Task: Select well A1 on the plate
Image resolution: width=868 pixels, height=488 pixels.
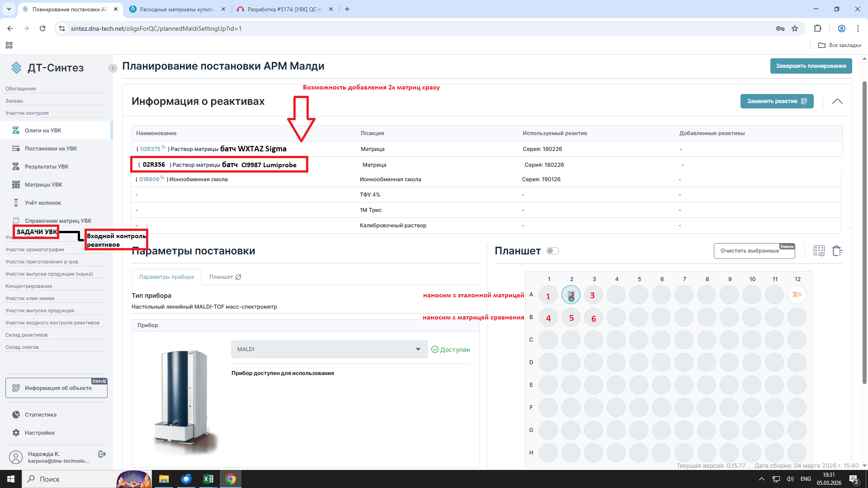Action: [x=548, y=295]
